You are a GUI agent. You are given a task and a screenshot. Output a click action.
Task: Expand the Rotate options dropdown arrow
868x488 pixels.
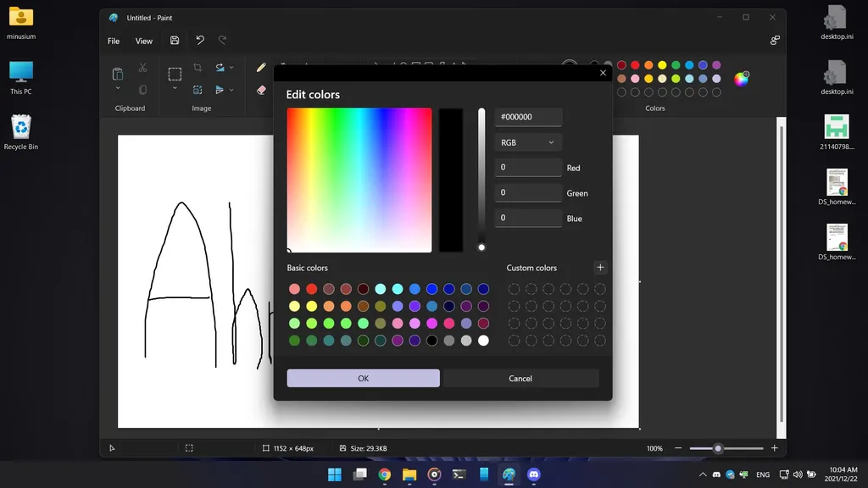(x=231, y=68)
